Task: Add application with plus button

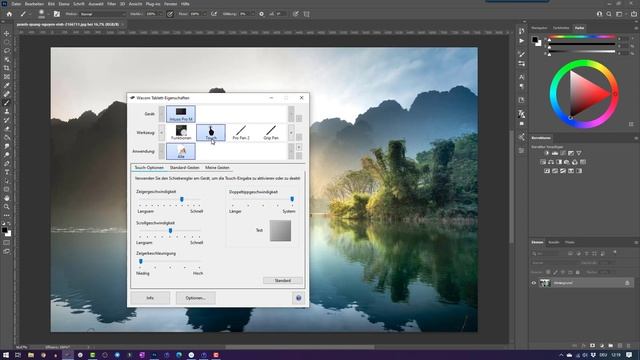Action: point(299,147)
